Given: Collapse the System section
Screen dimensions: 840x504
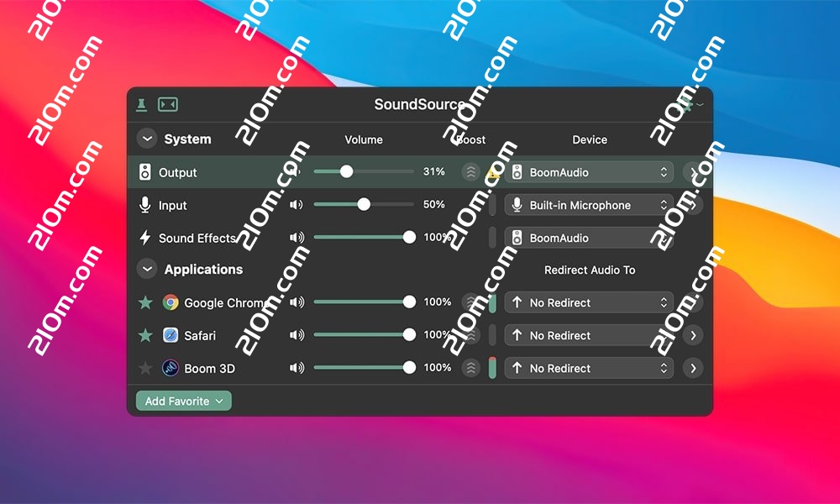Looking at the screenshot, I should tap(147, 139).
